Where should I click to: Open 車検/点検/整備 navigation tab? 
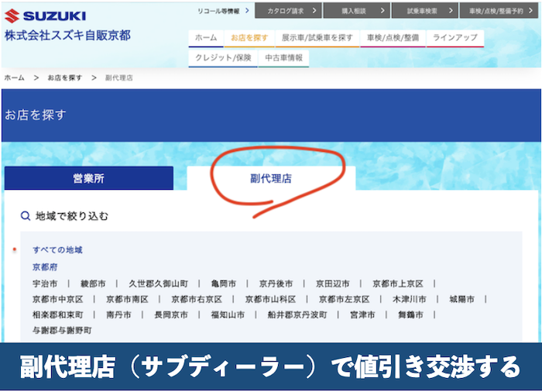(393, 38)
